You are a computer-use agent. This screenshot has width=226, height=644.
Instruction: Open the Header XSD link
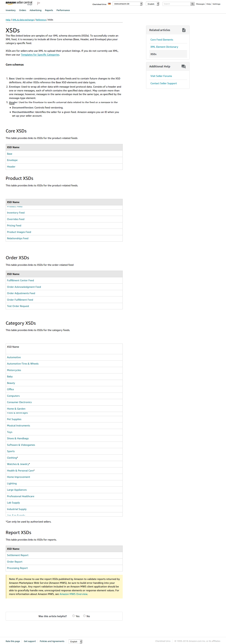11,167
